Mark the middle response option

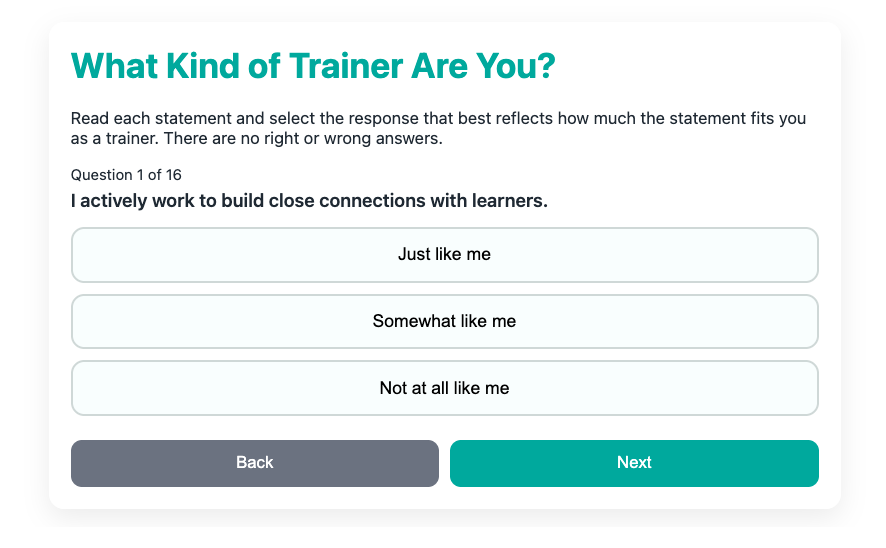[x=444, y=321]
